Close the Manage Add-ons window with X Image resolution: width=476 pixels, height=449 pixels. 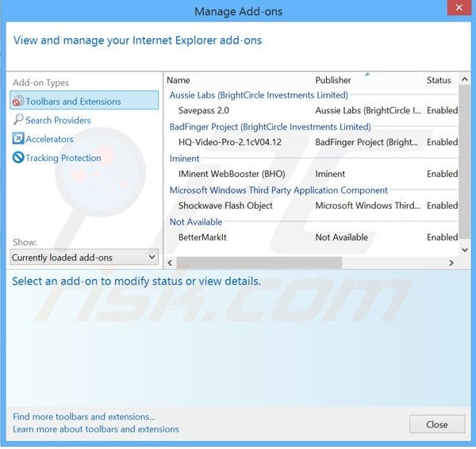click(x=459, y=7)
